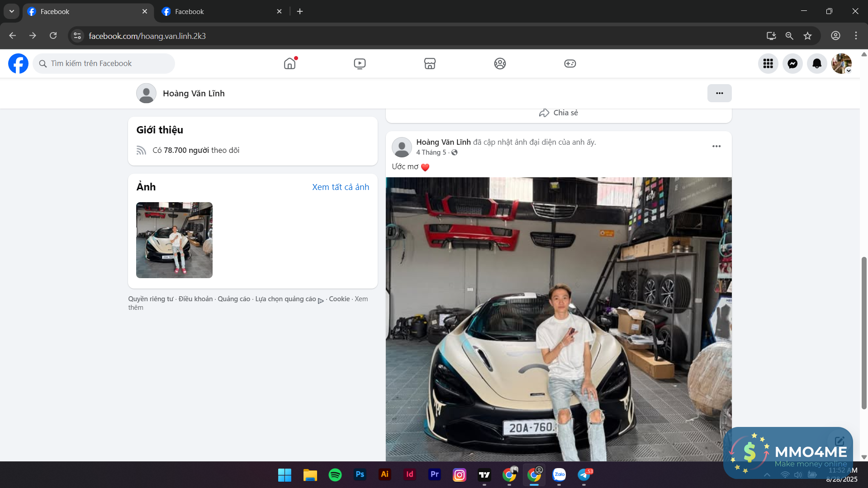Open Facebook Home feed icon
This screenshot has height=488, width=868.
(x=289, y=64)
